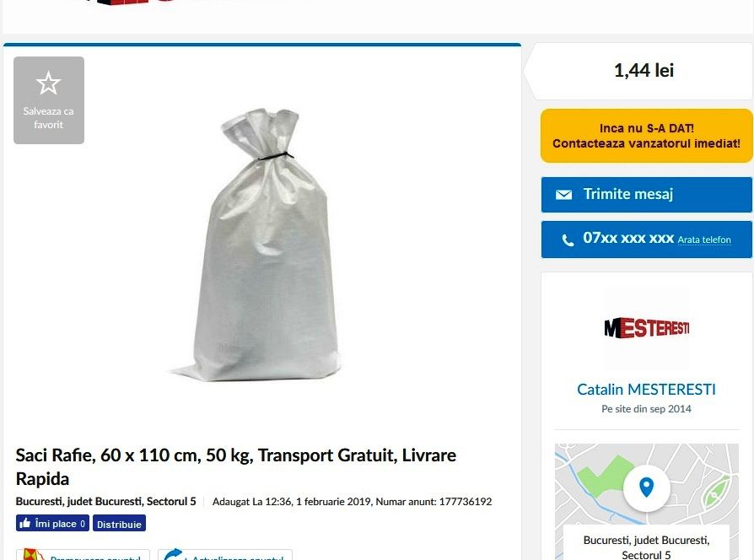Open Catalin MESTERESTI seller profile
The width and height of the screenshot is (754, 560).
646,389
